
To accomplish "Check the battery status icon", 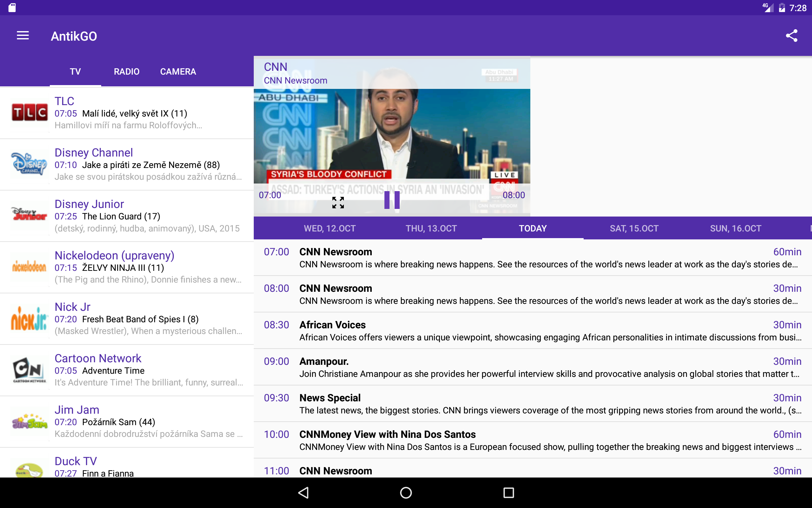I will 782,7.
